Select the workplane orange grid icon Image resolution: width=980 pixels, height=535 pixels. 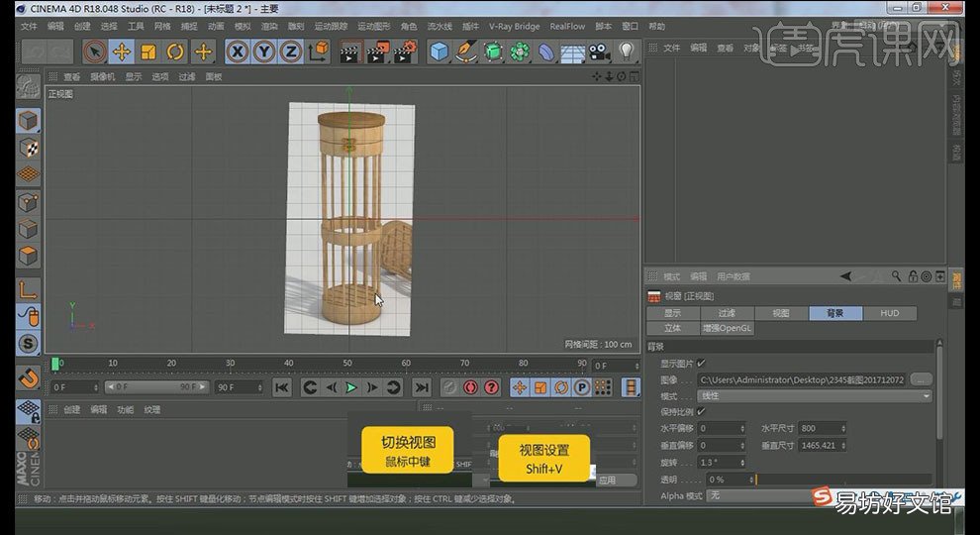[28, 174]
